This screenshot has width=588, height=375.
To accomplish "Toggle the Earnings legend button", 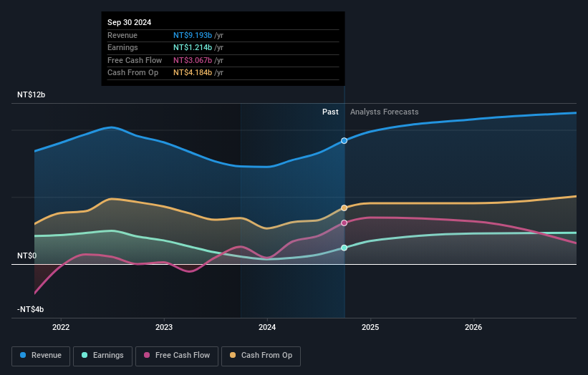I will 102,356.
